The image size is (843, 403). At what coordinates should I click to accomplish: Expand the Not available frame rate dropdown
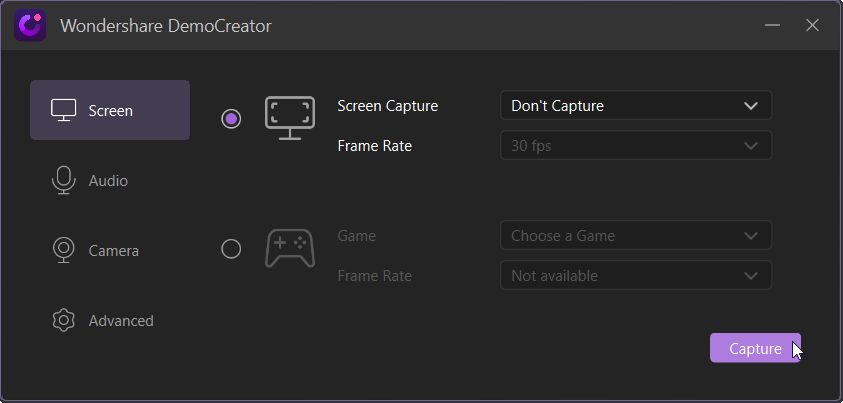tap(636, 275)
